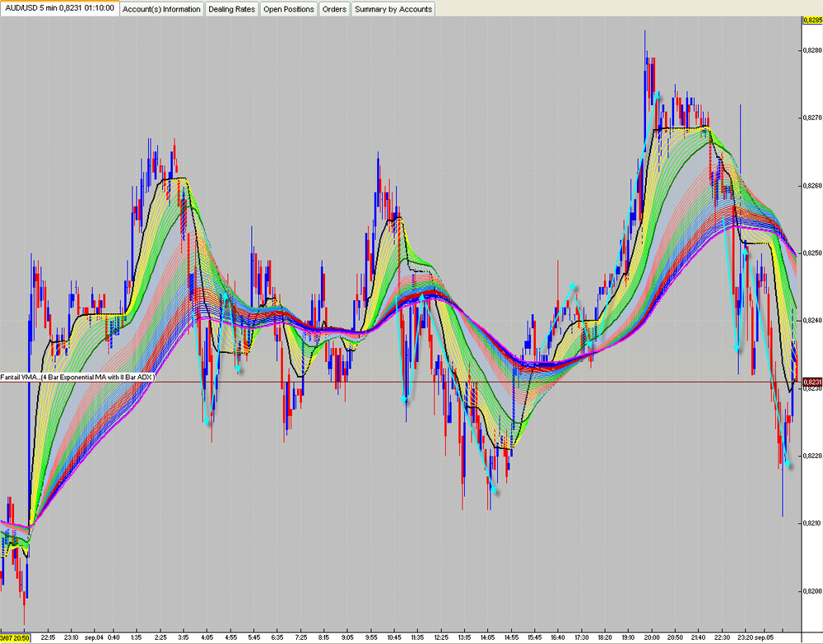Click the Fantail VMA indicator label
Viewport: 823px width, 644px height.
[77, 377]
